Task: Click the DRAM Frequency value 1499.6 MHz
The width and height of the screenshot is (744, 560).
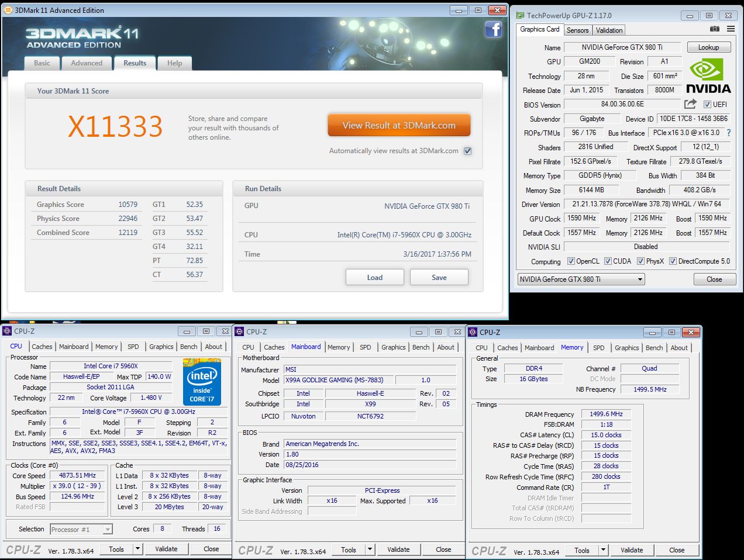Action: pos(607,414)
